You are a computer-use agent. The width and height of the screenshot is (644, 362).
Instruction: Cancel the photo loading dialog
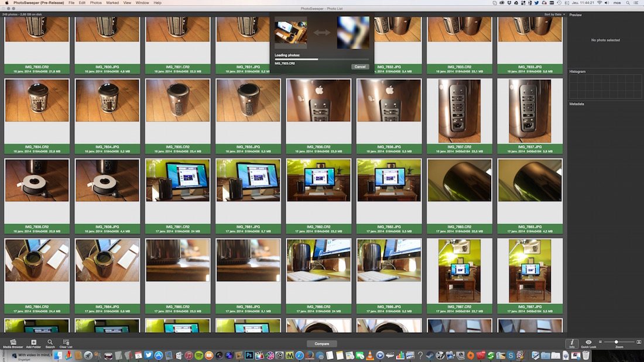point(360,67)
